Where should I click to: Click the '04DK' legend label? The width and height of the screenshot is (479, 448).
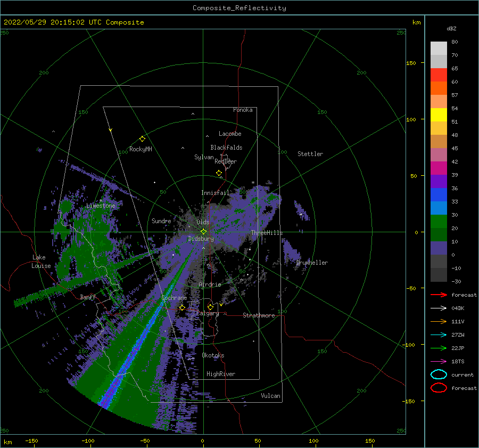(458, 308)
